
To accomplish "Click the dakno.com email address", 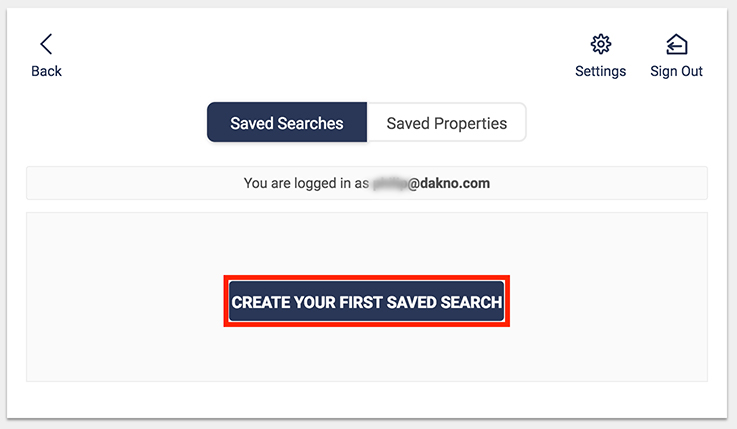I will point(431,183).
